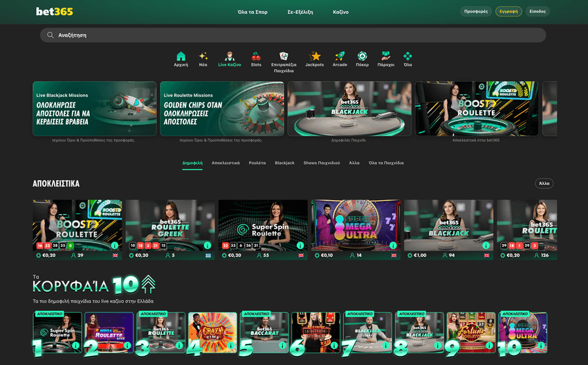Open top 10 rank 7 Blackjack Lobby
588x365 pixels.
pyautogui.click(x=367, y=332)
